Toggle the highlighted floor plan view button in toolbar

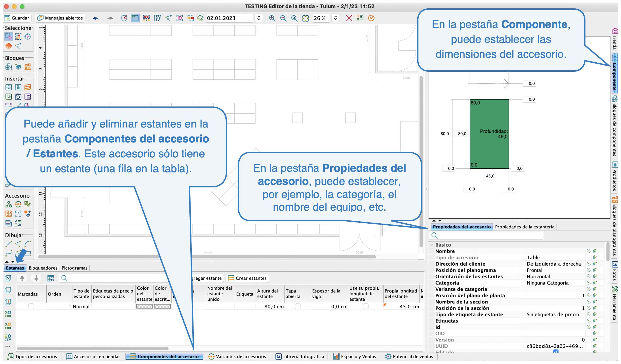pyautogui.click(x=135, y=18)
